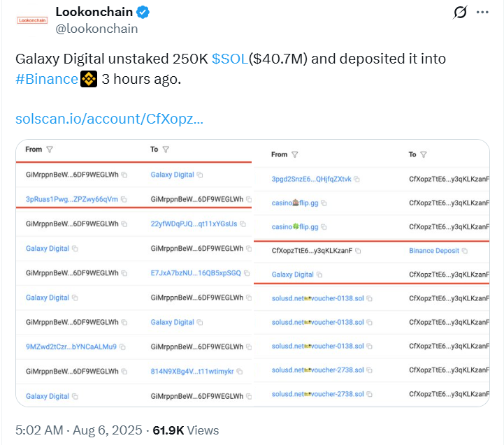
Task: Open the $SOL cashtag link
Action: click(x=230, y=59)
